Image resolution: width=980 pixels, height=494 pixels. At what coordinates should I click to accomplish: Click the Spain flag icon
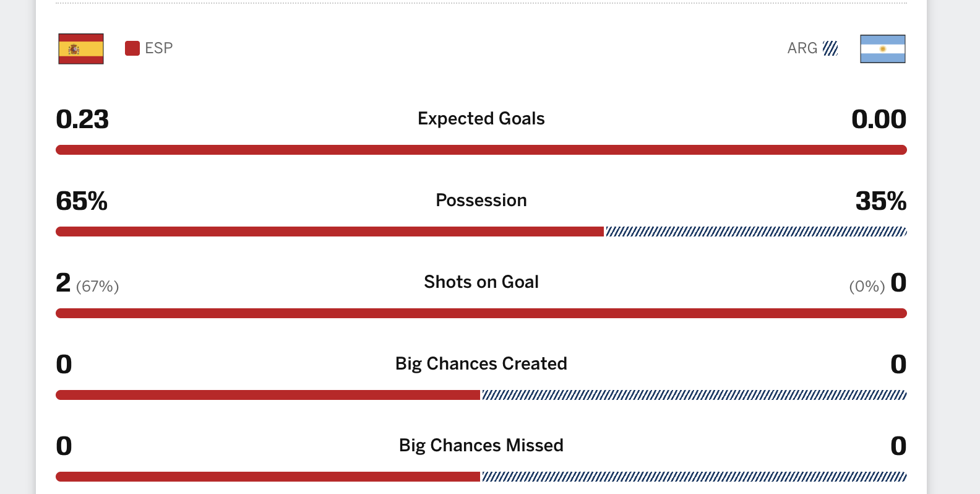pyautogui.click(x=81, y=49)
